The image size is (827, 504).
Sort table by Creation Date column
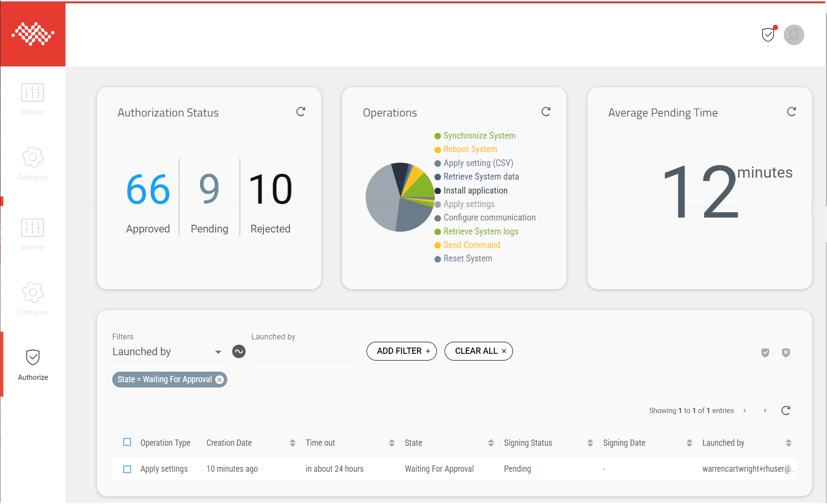(x=292, y=443)
